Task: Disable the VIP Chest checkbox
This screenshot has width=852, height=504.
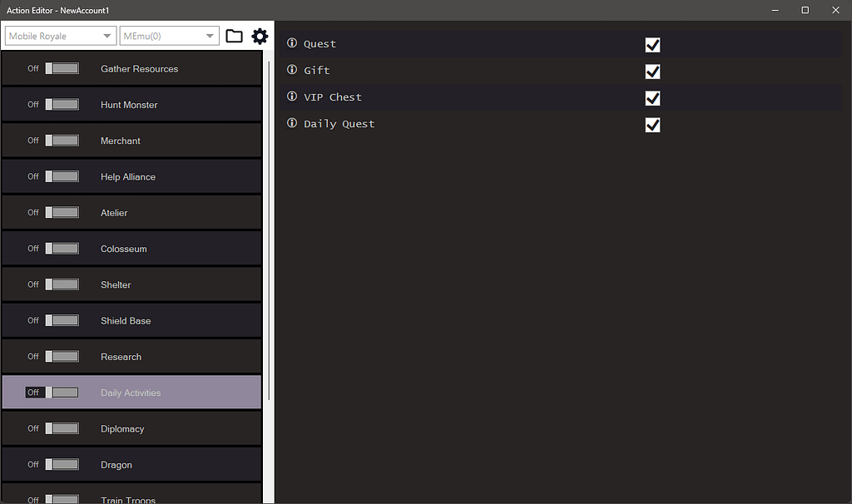Action: tap(652, 98)
